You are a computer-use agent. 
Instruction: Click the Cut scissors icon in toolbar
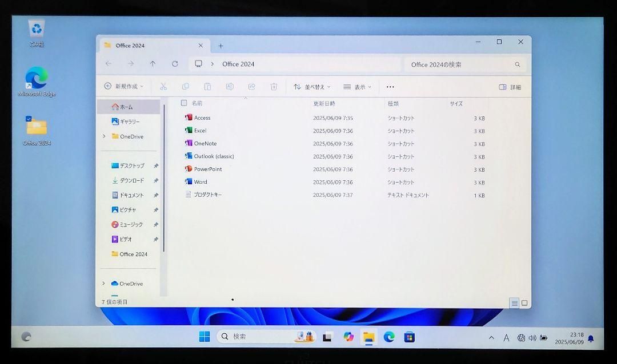pos(163,87)
